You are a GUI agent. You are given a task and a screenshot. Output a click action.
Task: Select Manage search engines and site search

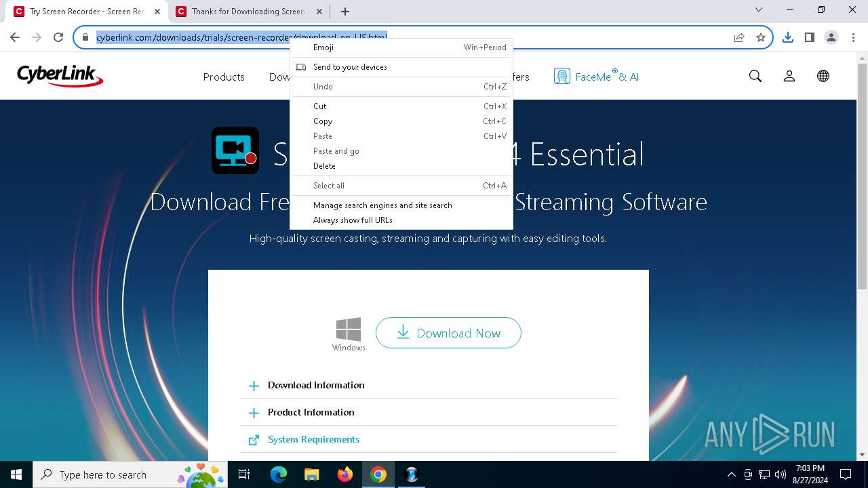(401, 205)
